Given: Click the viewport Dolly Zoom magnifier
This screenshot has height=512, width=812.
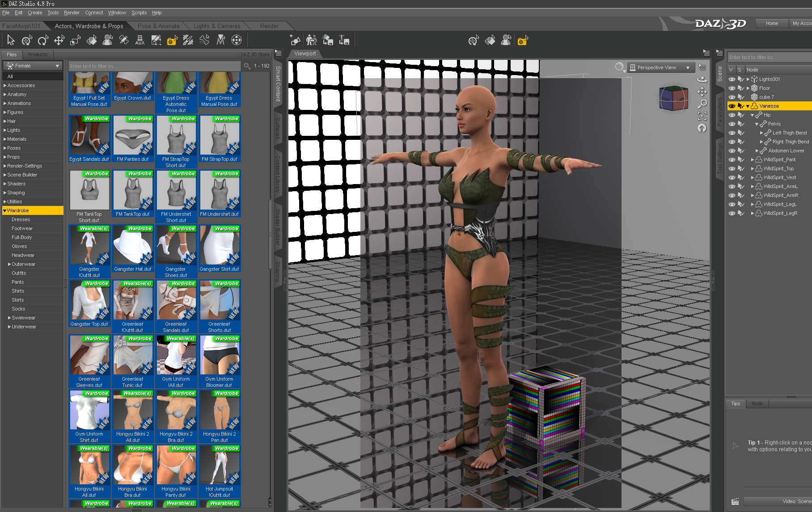Looking at the screenshot, I should click(x=702, y=104).
